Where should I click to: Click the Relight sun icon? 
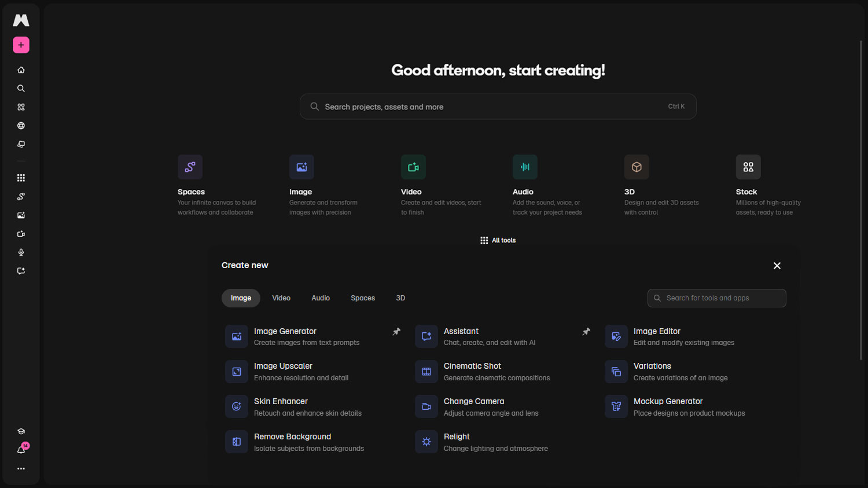[426, 442]
